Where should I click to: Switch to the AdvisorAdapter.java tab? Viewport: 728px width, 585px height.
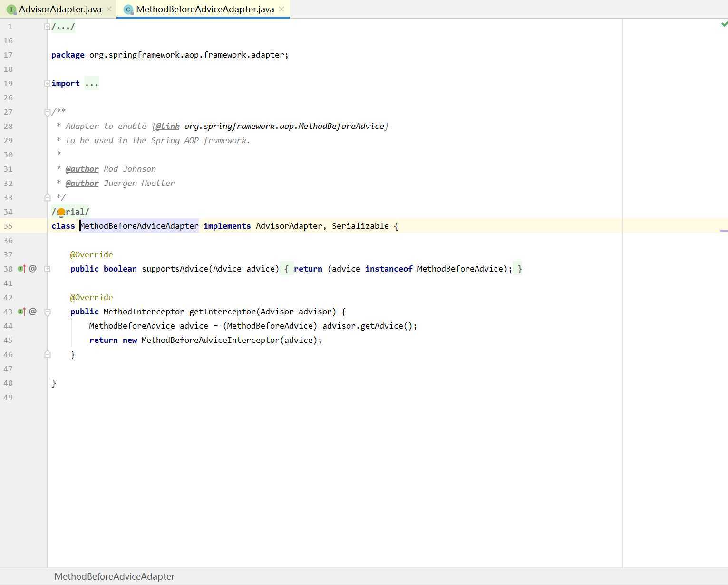(x=60, y=9)
